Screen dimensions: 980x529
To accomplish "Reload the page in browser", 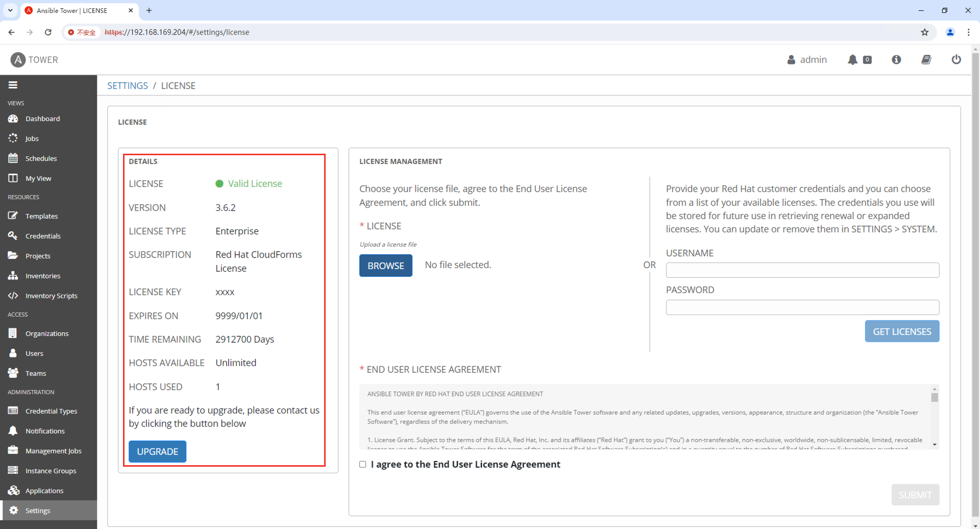I will click(48, 32).
